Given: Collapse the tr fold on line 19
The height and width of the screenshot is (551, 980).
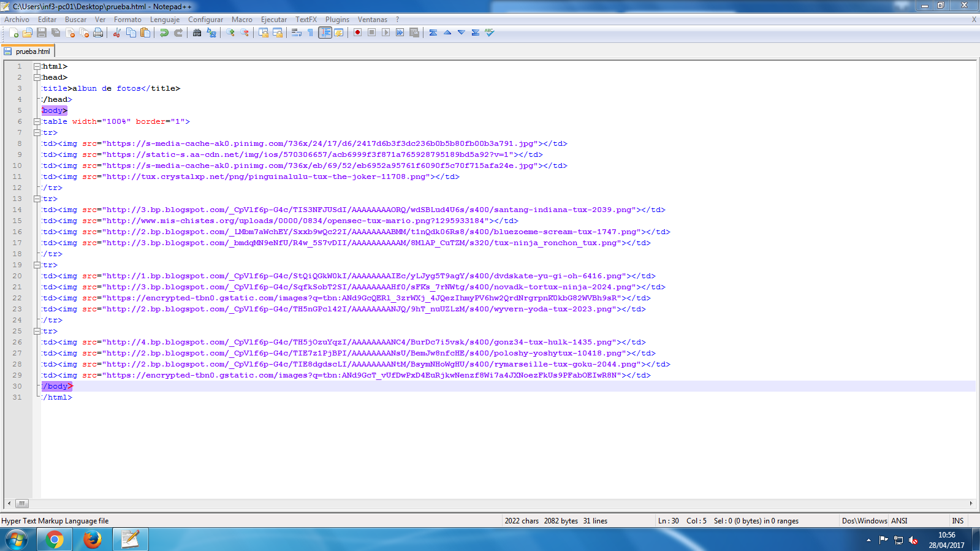Looking at the screenshot, I should point(37,265).
